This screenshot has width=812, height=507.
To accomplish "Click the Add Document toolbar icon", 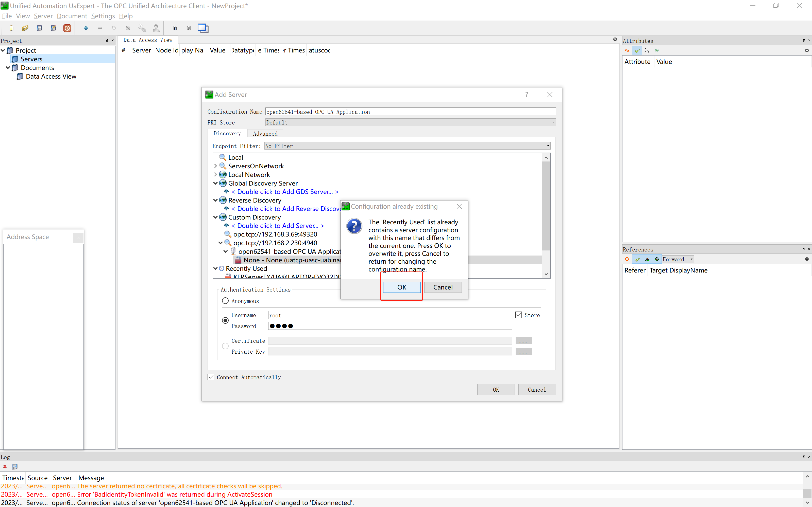I will click(x=175, y=28).
